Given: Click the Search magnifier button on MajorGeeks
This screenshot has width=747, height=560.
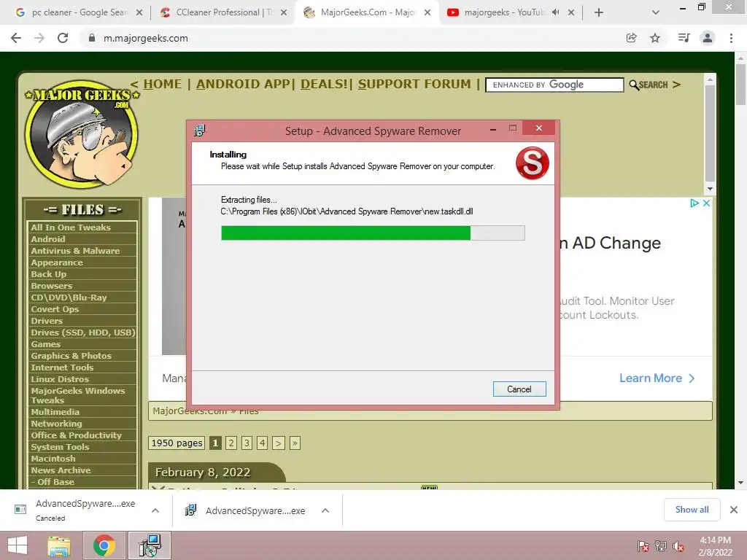Looking at the screenshot, I should point(649,85).
